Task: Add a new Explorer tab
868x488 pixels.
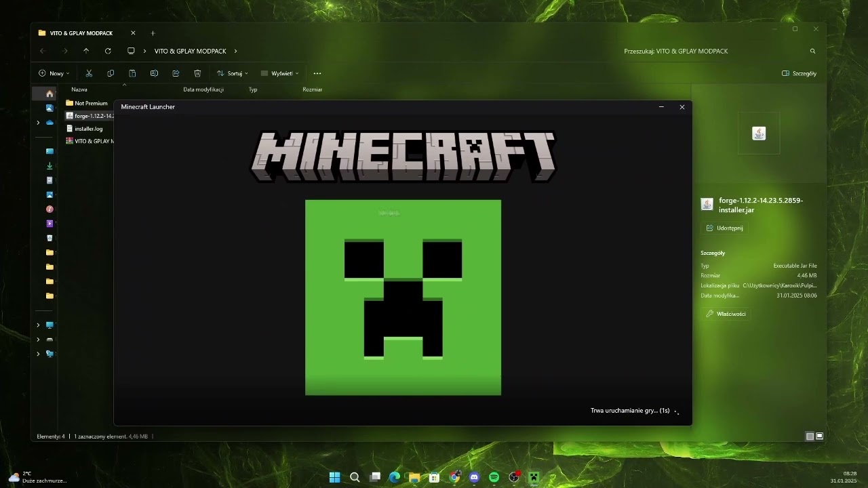Action: click(153, 33)
